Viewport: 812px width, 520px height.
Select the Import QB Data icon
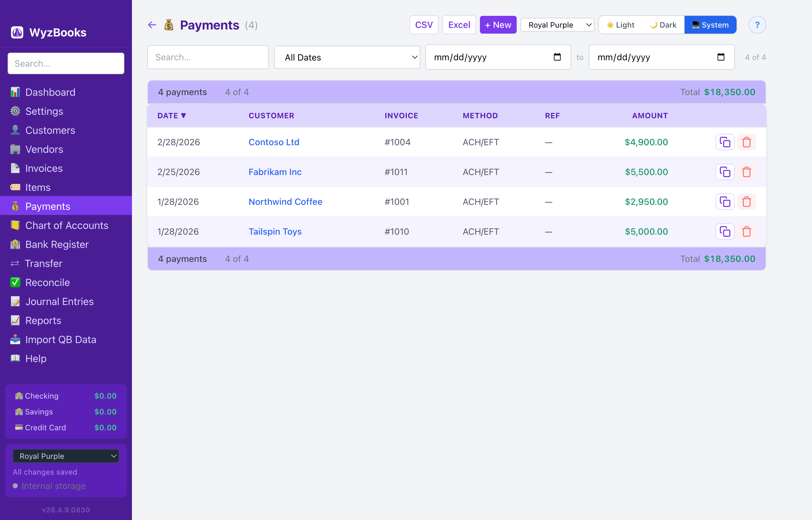(15, 339)
